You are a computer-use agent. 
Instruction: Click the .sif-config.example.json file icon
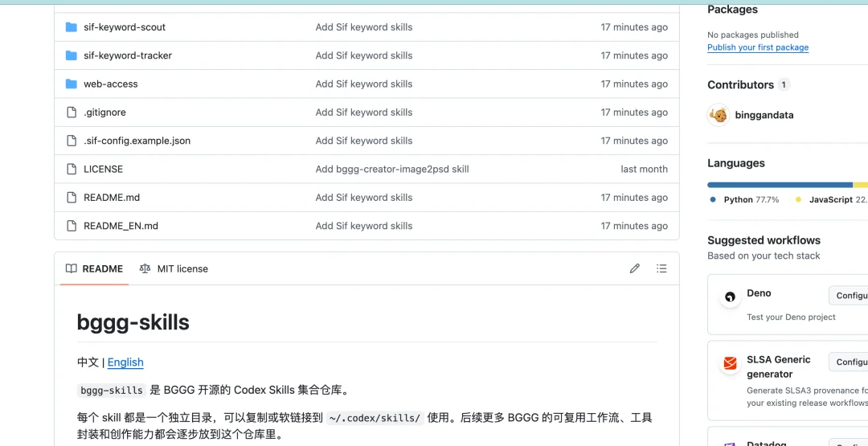[71, 141]
